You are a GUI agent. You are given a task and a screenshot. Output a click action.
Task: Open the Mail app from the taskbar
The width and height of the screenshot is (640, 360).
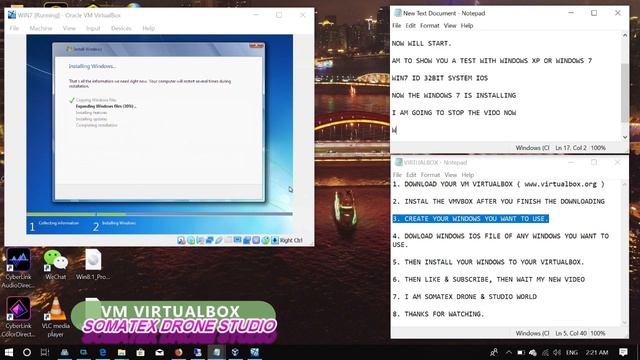[160, 352]
